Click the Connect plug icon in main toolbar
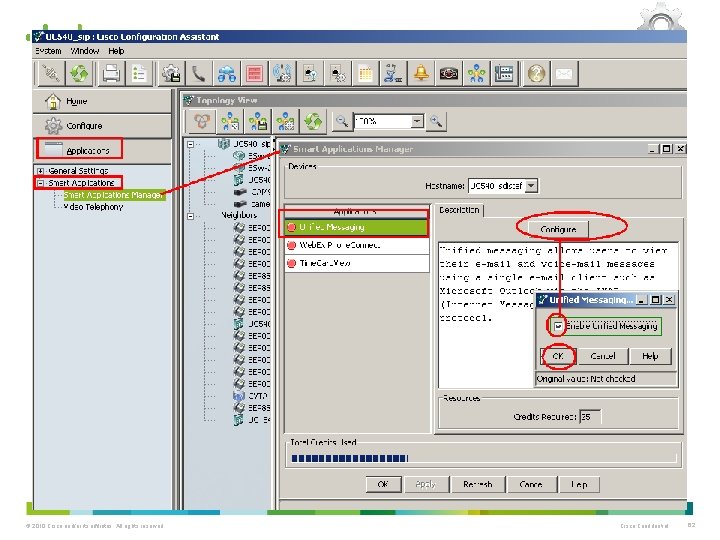This screenshot has height=540, width=720. pos(50,73)
